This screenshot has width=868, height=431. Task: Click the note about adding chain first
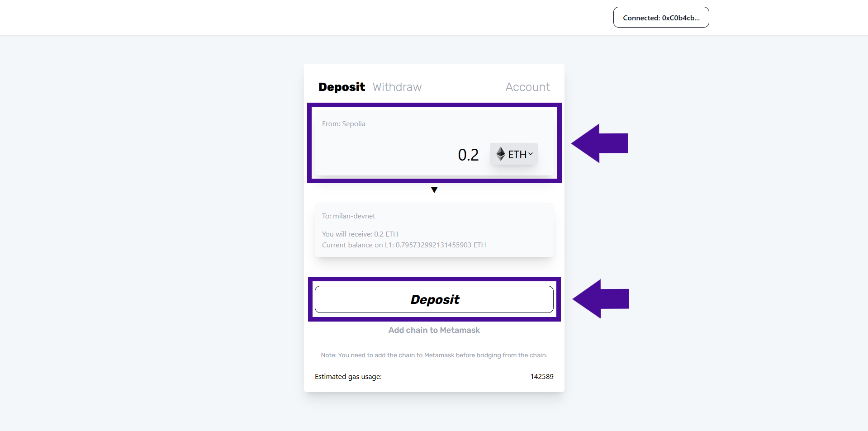click(x=434, y=355)
